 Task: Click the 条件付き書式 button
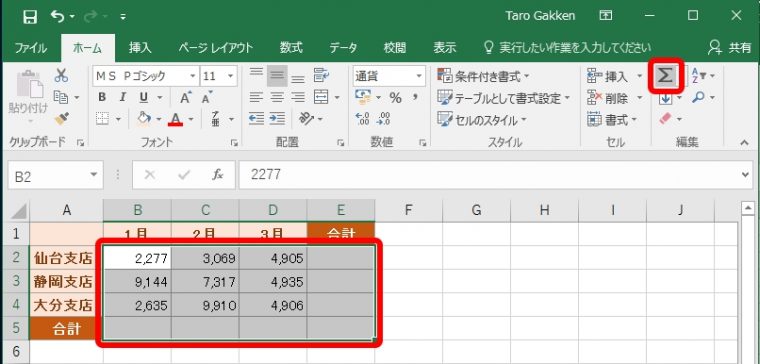click(484, 76)
